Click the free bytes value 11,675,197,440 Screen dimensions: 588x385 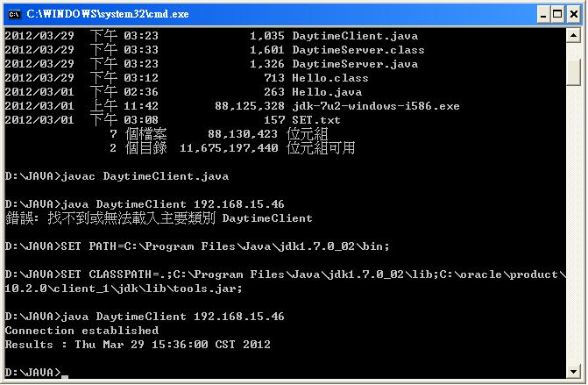click(x=229, y=148)
